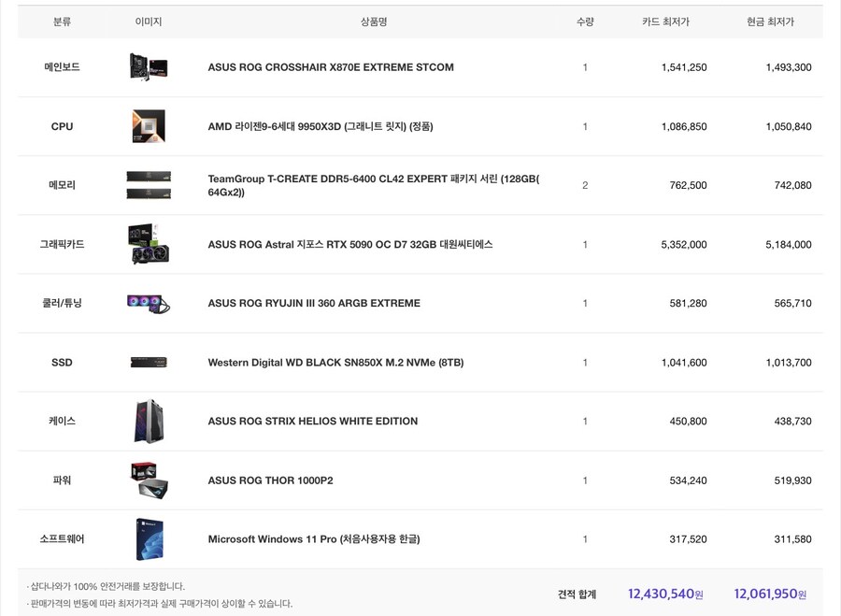Click the ROG Astral RTX 5090 thumbnail
Screen dimensions: 841x616
pos(149,244)
